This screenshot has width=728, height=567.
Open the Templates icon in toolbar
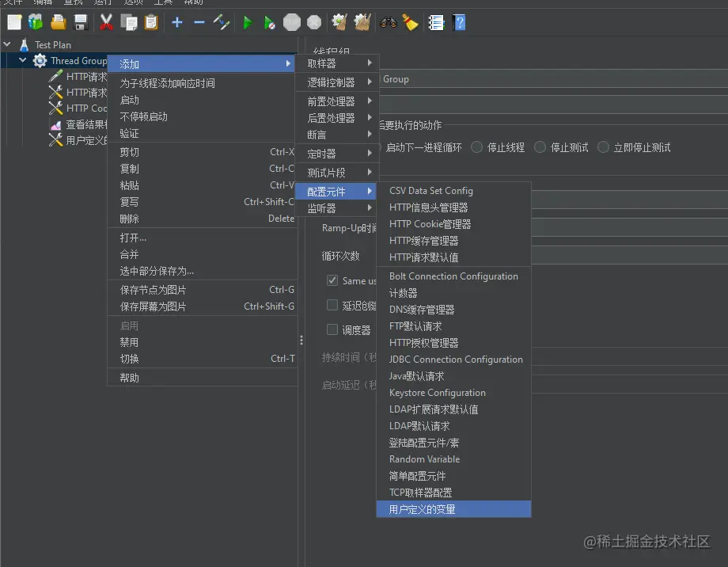point(36,22)
